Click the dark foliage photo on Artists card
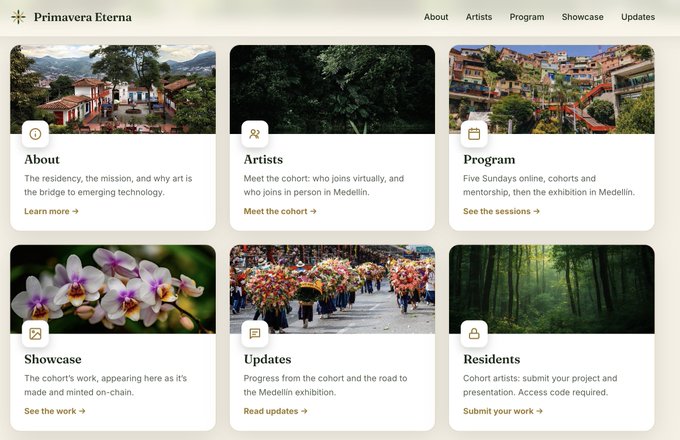Screen dimensions: 680x440 click(x=332, y=89)
